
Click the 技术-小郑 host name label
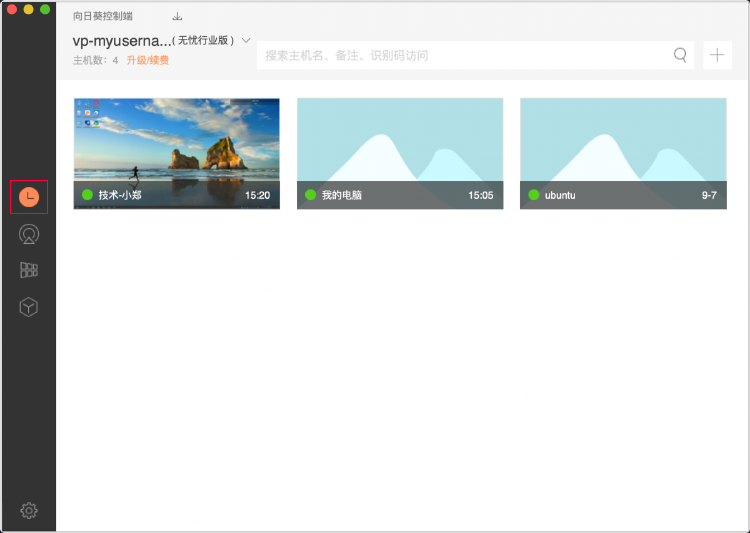(x=120, y=195)
